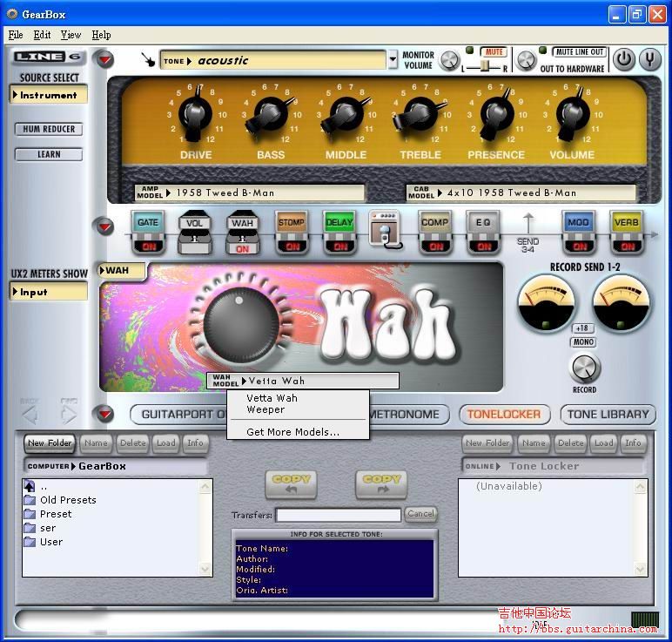Open the Preset folder
The image size is (672, 642).
click(x=48, y=514)
